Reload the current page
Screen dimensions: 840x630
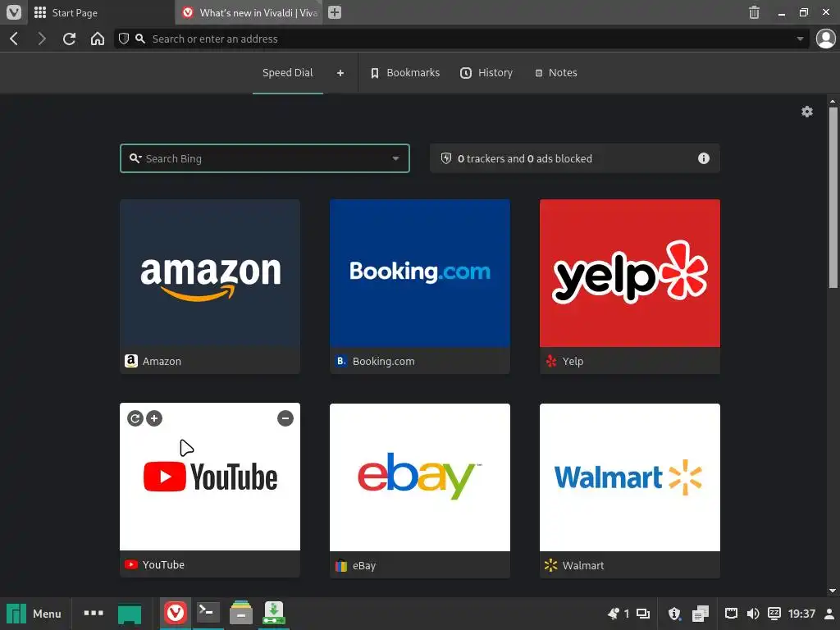(69, 39)
